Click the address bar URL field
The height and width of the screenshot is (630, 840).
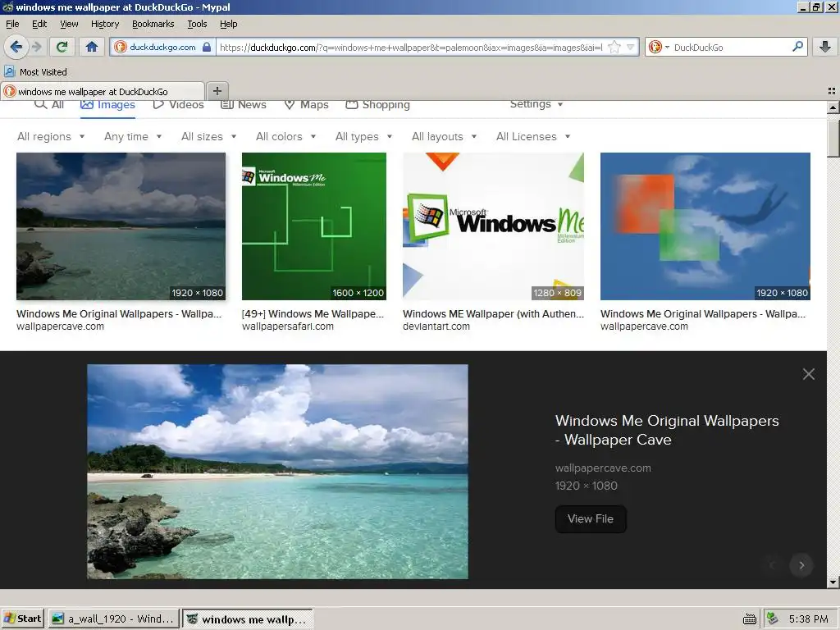pos(412,47)
